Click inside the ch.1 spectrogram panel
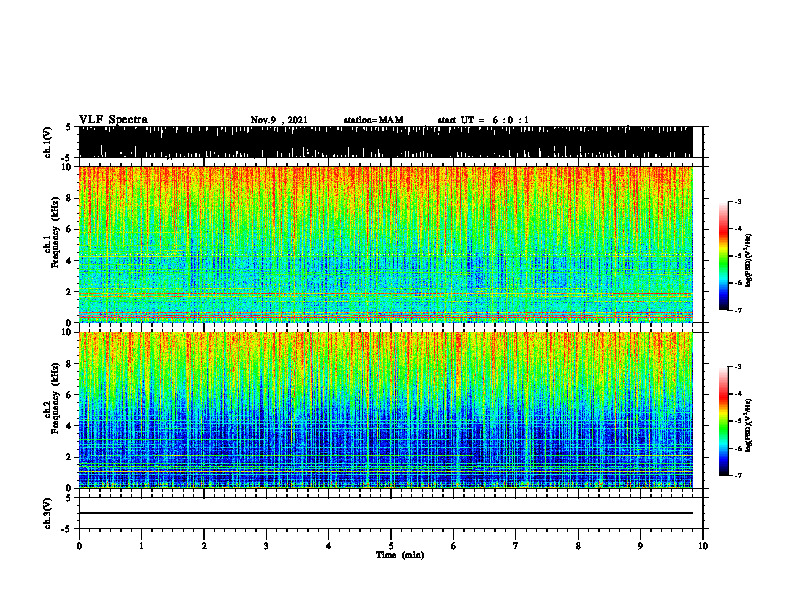This screenshot has height=612, width=792. coord(385,244)
